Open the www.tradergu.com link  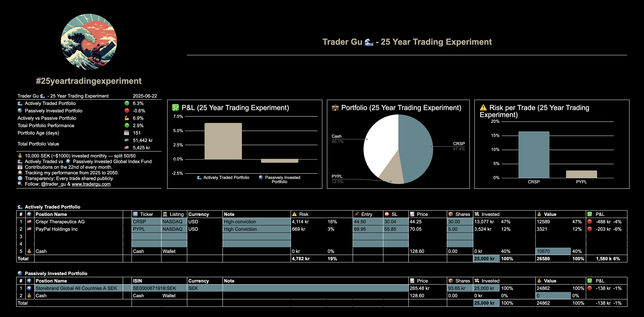(91, 184)
